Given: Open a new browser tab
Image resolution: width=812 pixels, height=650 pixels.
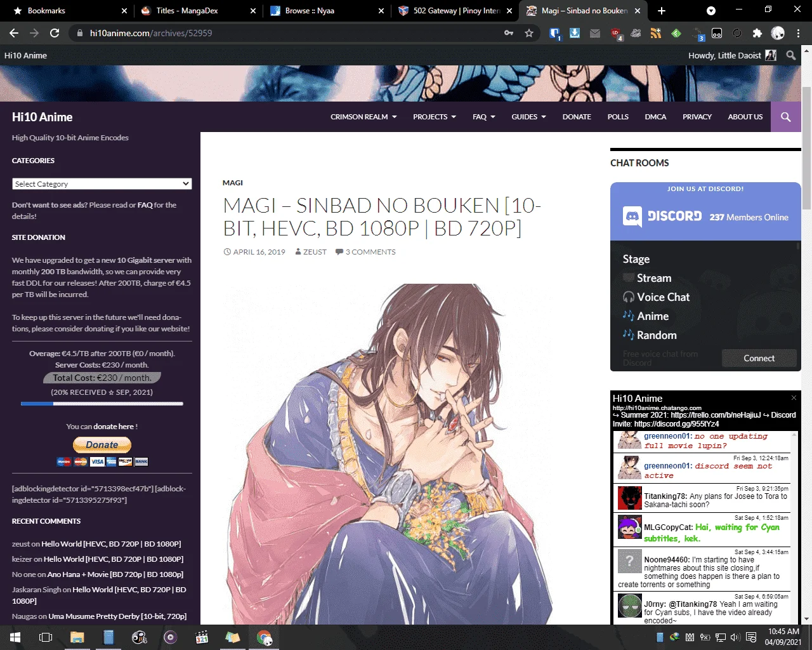Looking at the screenshot, I should pos(662,11).
